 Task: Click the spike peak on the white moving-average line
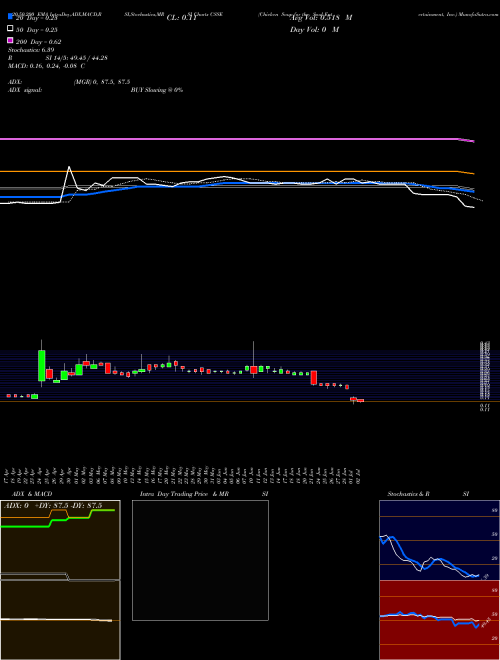(x=69, y=168)
